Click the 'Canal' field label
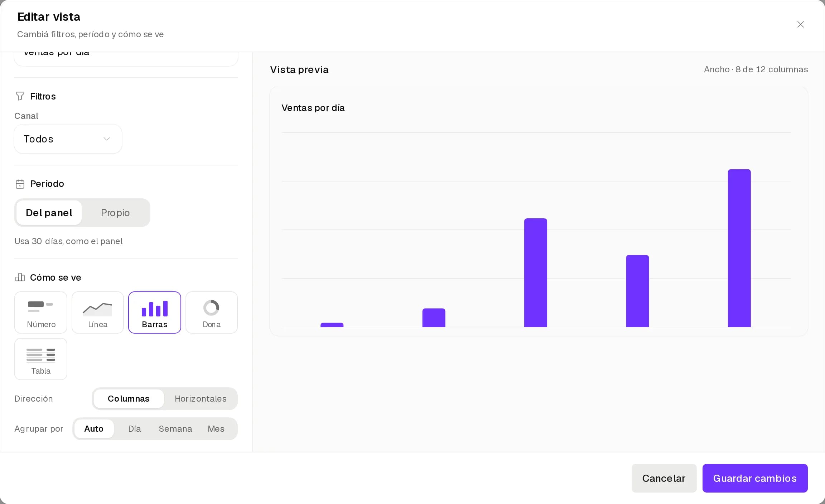 (26, 116)
